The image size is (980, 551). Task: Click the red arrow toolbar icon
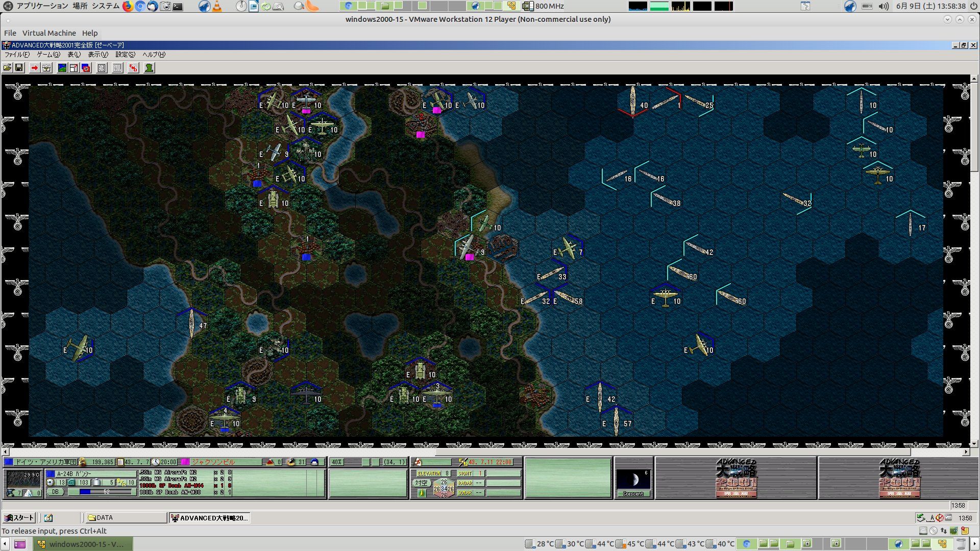(34, 68)
